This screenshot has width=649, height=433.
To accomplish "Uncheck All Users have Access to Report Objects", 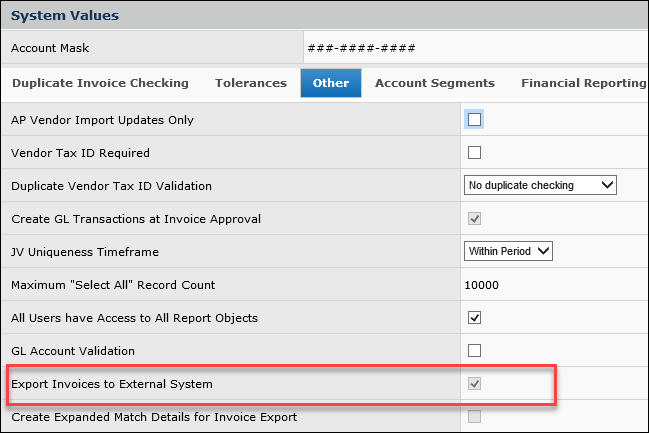I will click(475, 318).
